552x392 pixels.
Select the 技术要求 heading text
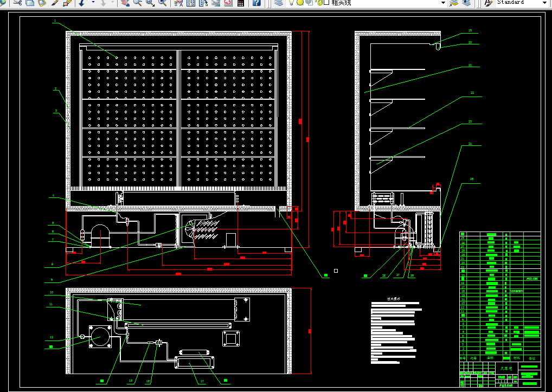pyautogui.click(x=394, y=299)
